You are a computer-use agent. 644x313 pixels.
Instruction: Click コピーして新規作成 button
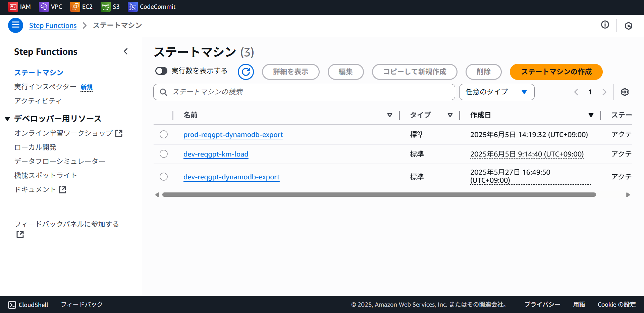415,72
